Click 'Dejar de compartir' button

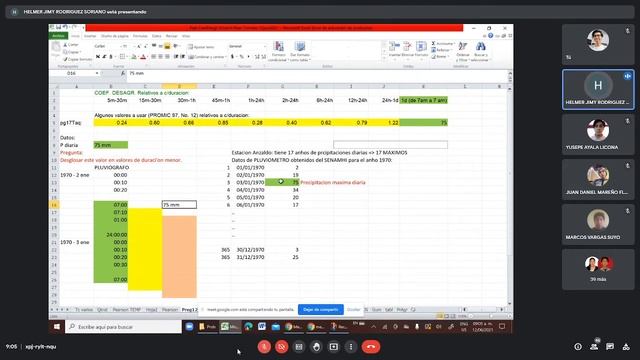(321, 309)
